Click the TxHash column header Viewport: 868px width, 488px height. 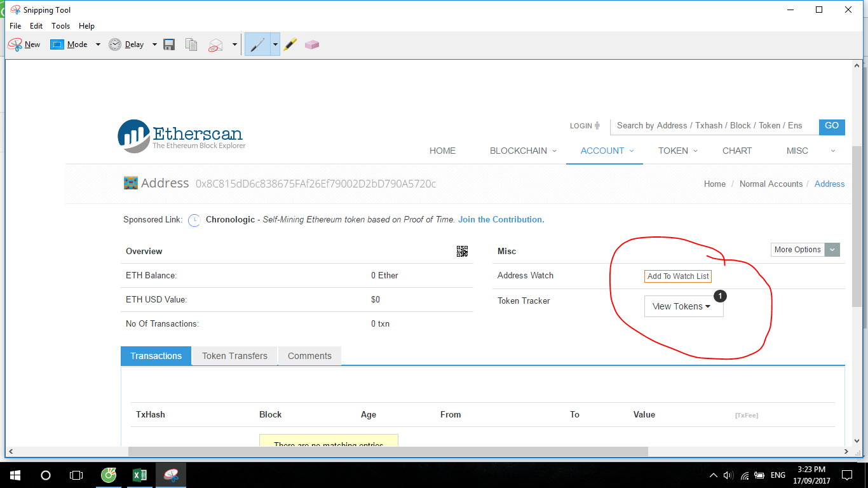pyautogui.click(x=151, y=414)
